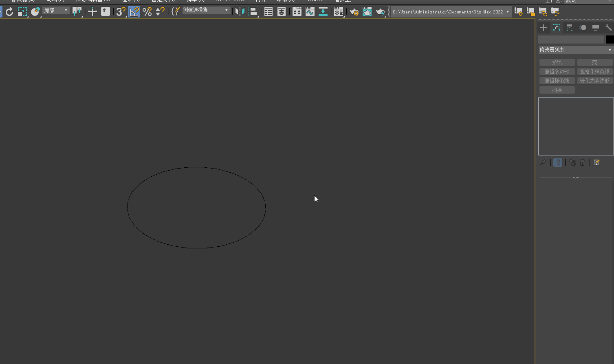Click the 规格化样条线 button
The width and height of the screenshot is (614, 364).
tap(595, 72)
